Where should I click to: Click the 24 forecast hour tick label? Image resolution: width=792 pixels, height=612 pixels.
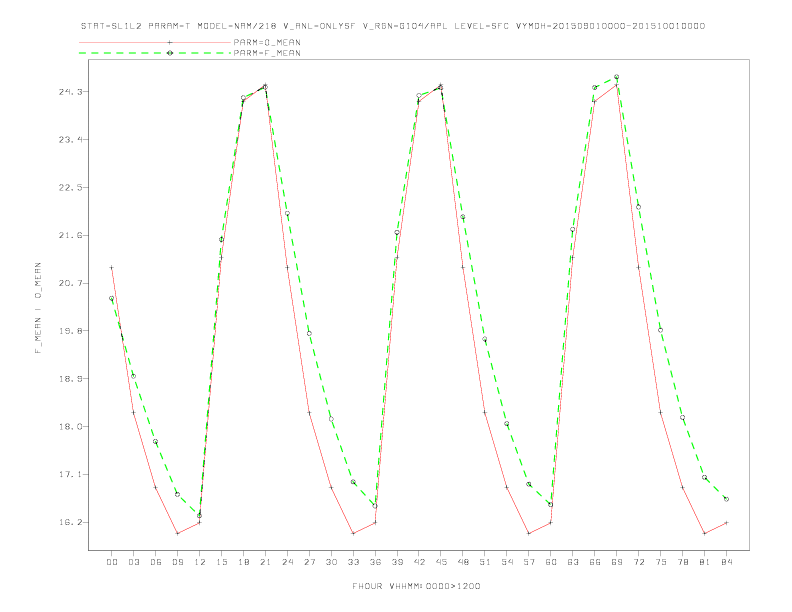[x=287, y=562]
